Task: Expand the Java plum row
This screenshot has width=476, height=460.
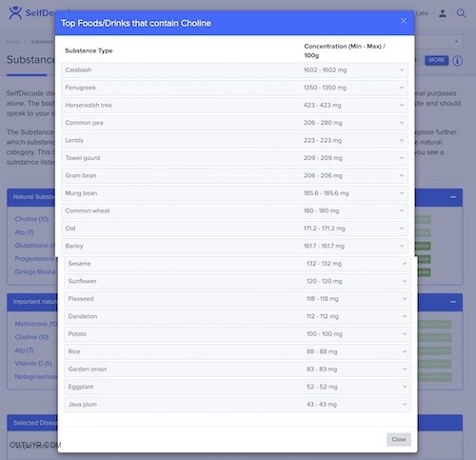Action: pos(237,405)
